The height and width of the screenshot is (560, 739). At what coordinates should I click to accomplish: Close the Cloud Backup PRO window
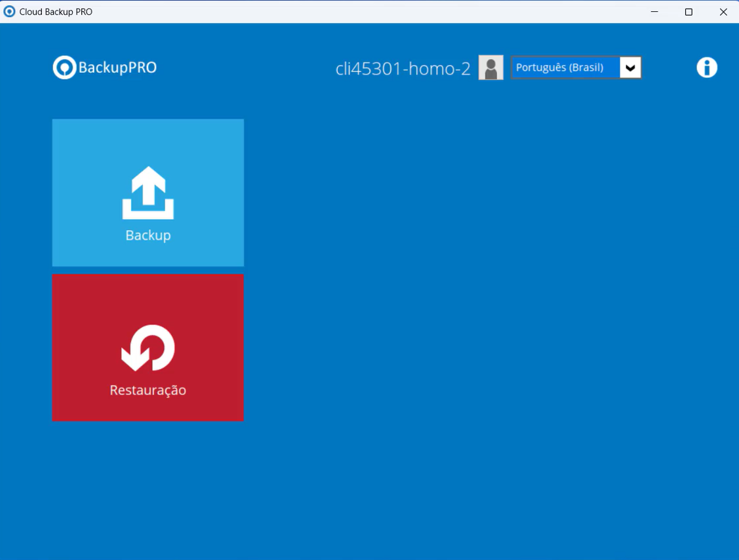(x=723, y=12)
